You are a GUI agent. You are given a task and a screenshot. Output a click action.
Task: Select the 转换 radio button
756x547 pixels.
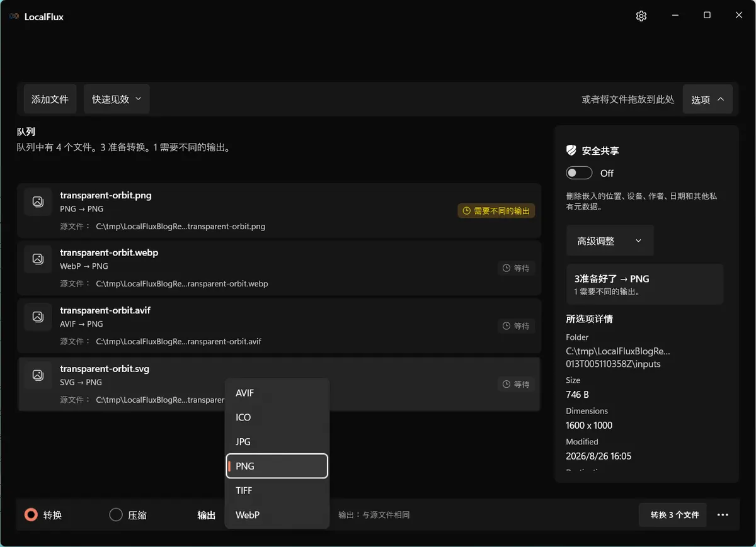click(x=31, y=515)
